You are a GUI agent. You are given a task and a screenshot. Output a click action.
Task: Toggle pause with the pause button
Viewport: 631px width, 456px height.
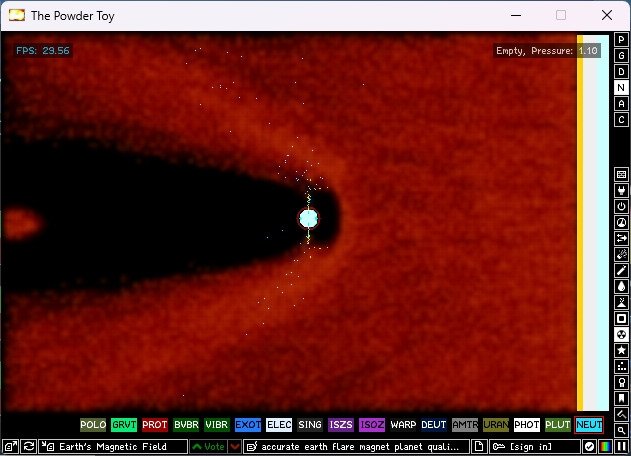pos(622,446)
